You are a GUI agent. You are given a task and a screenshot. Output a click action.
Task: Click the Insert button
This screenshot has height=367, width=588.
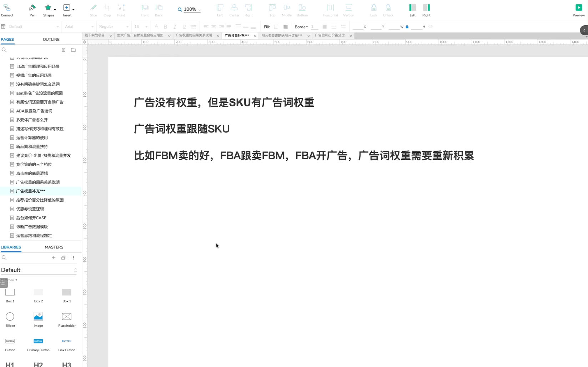pyautogui.click(x=66, y=8)
